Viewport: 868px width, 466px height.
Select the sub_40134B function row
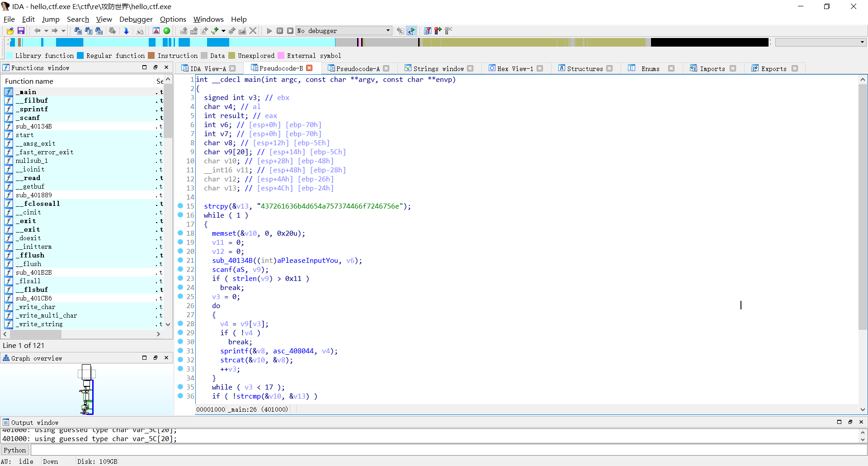[x=84, y=126]
